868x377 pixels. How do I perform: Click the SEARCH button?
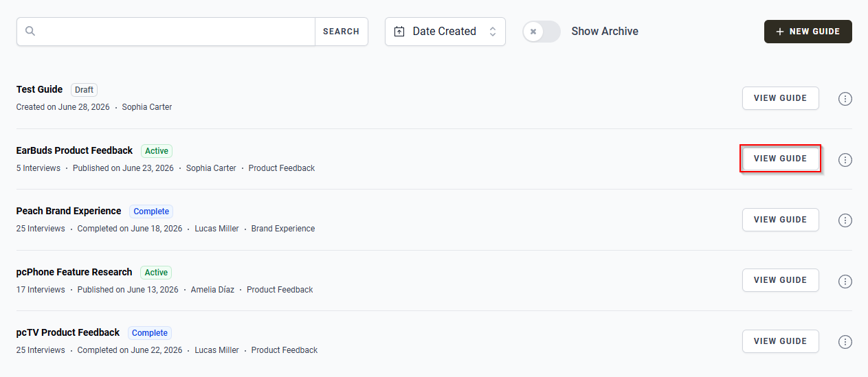[341, 32]
